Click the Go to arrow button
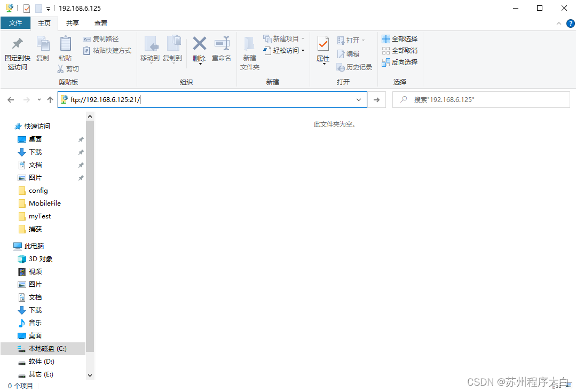Image resolution: width=576 pixels, height=392 pixels. click(376, 99)
